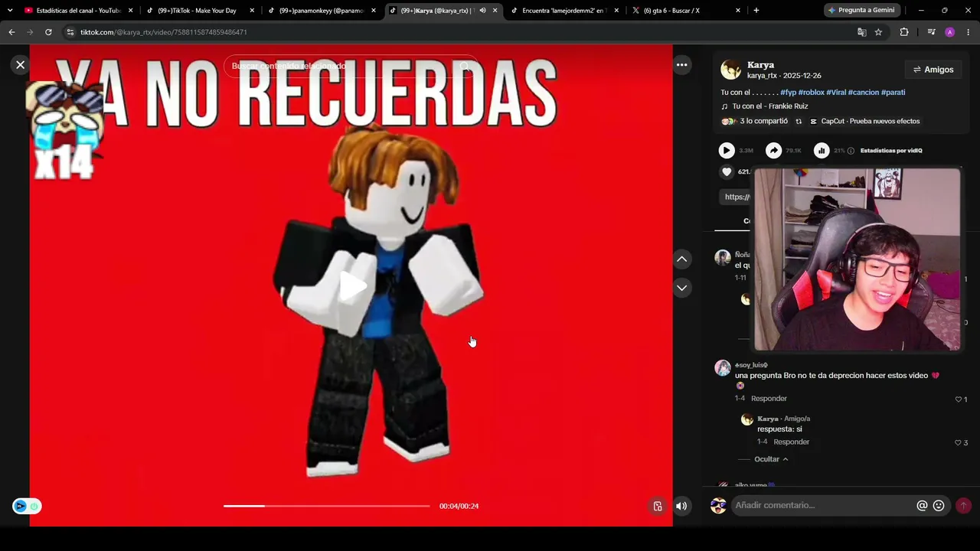Screen dimensions: 980x551
Task: Go to the previous video arrow
Action: coord(681,259)
